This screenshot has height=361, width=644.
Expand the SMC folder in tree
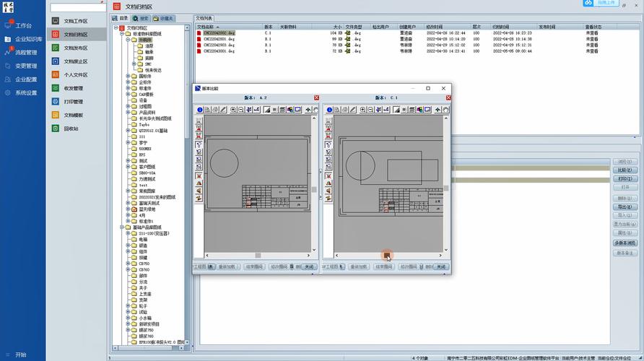(x=134, y=64)
